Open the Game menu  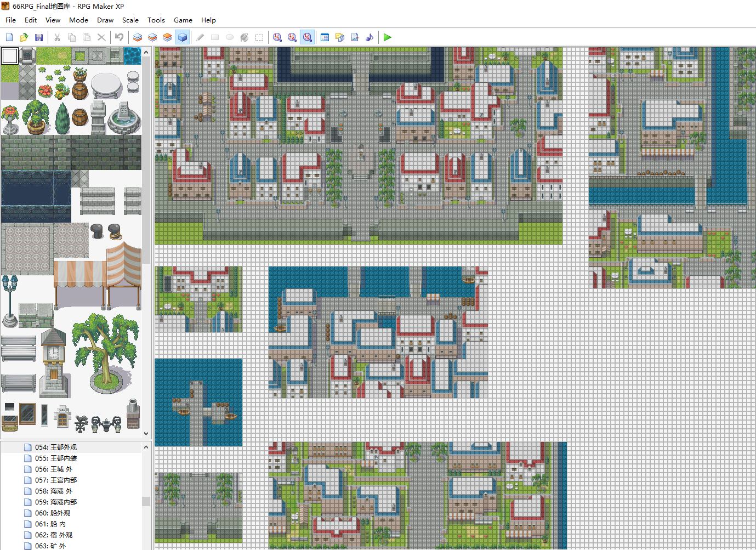pos(183,20)
